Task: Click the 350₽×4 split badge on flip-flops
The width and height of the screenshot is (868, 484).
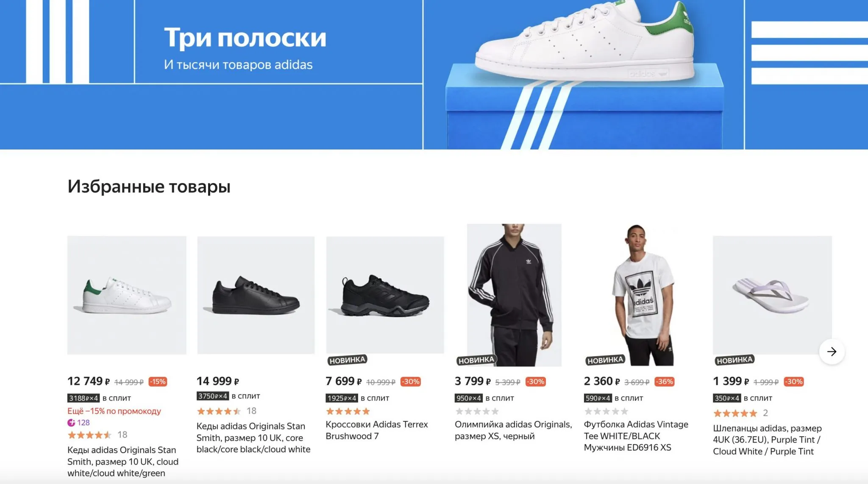Action: [727, 398]
